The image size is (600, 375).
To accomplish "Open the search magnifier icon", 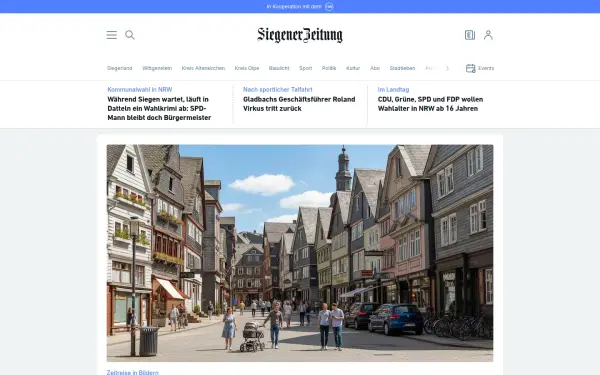I will pyautogui.click(x=130, y=35).
